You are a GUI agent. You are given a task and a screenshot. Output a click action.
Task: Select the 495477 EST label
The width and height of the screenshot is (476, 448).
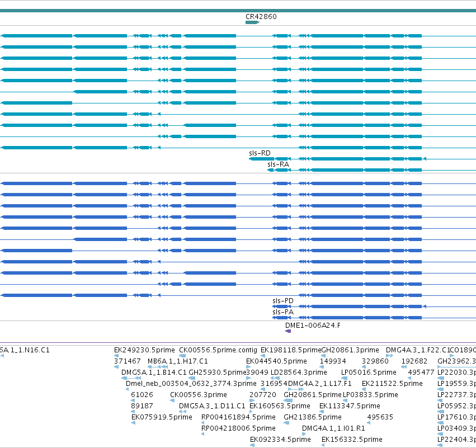pos(421,372)
